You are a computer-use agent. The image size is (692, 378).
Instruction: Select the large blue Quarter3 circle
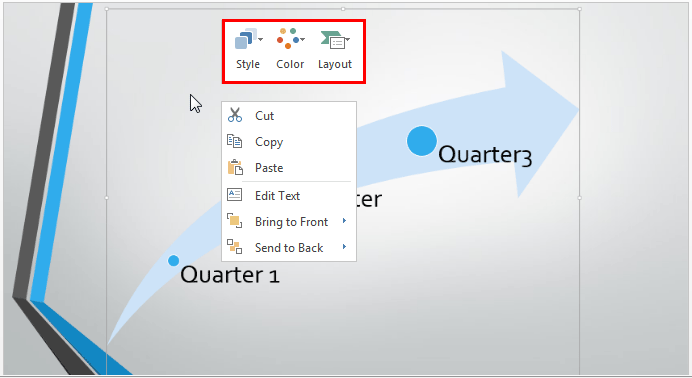tap(421, 141)
